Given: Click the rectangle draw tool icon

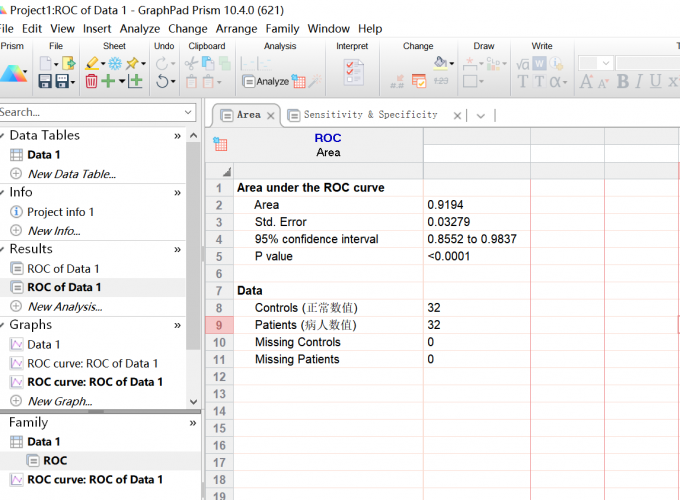Looking at the screenshot, I should pos(470,81).
